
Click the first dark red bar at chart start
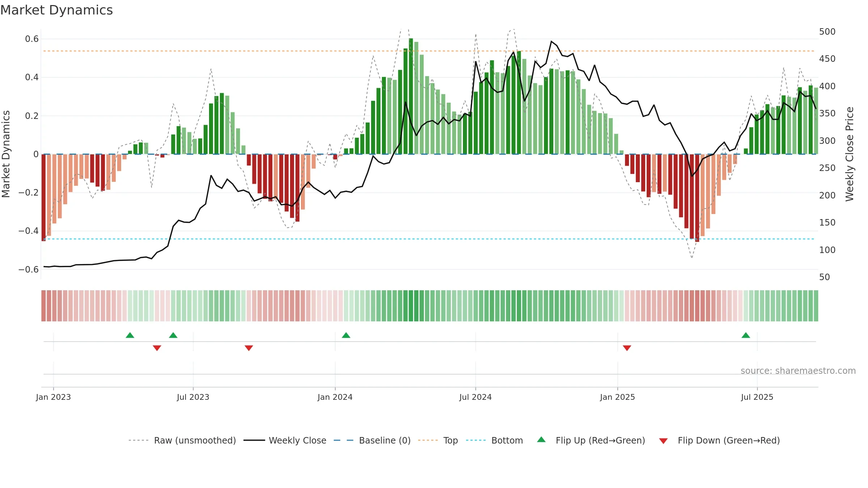[43, 197]
